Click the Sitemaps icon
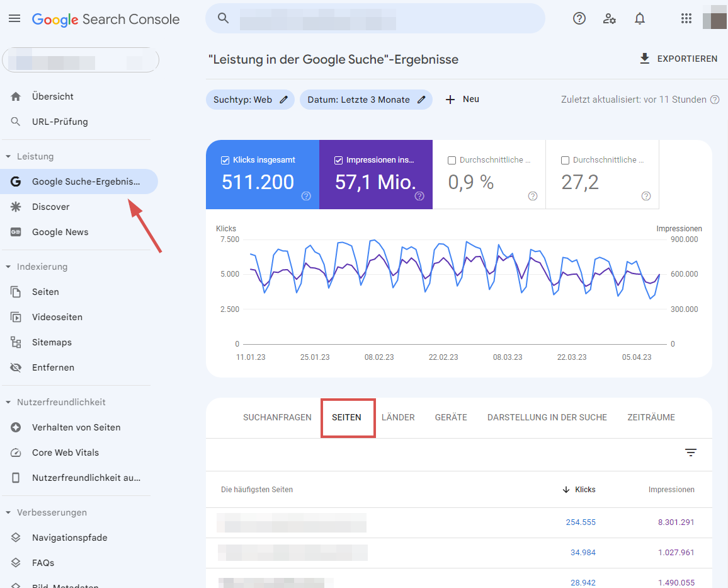Image resolution: width=728 pixels, height=588 pixels. [x=16, y=342]
